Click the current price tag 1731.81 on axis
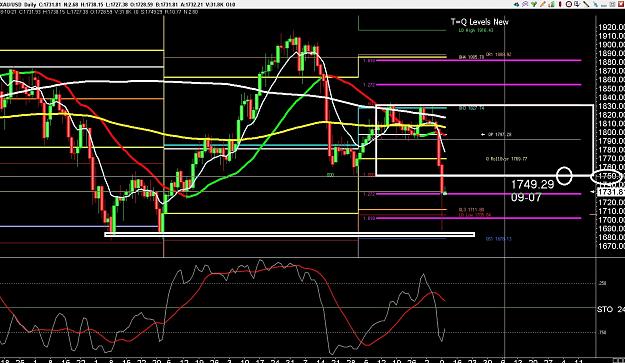The height and width of the screenshot is (363, 625). [611, 192]
